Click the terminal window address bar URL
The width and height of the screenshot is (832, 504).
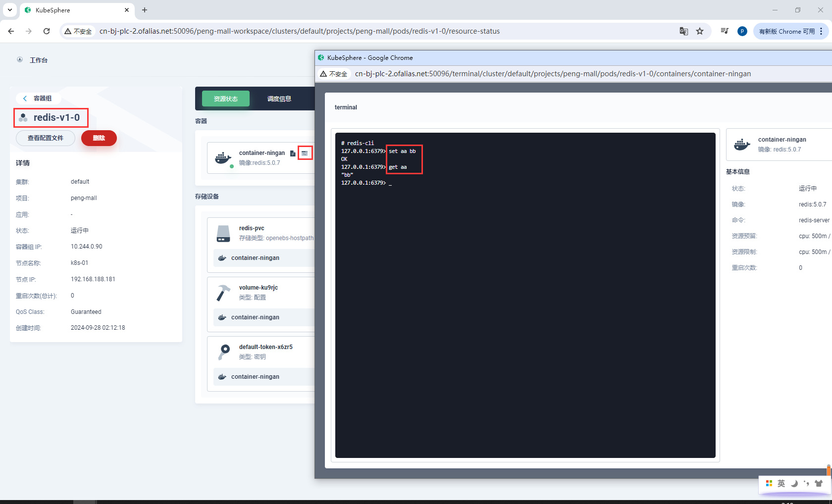pos(553,74)
